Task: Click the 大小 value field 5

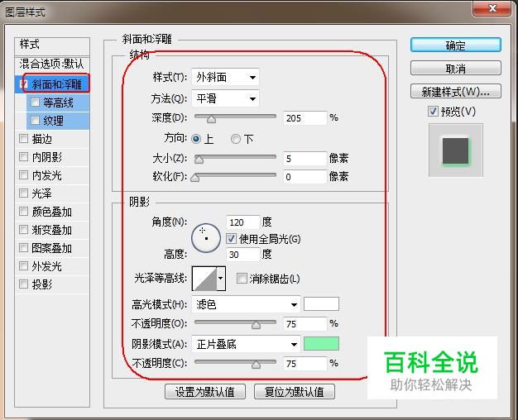Action: pos(305,159)
